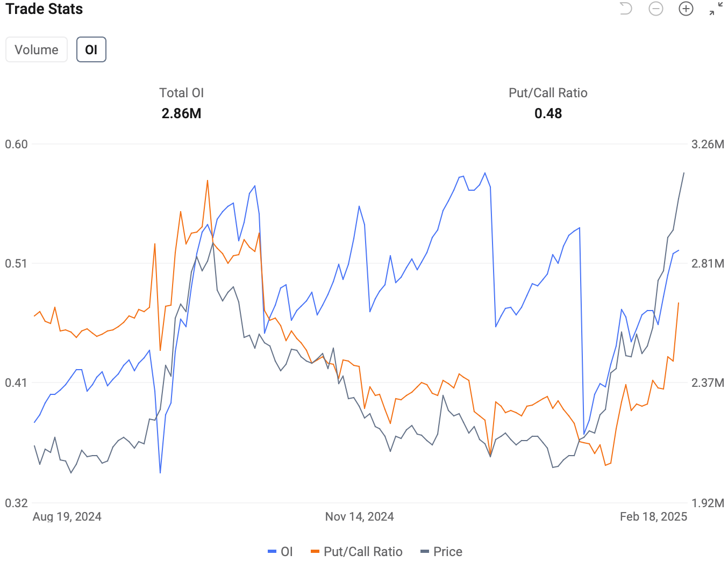Select the OI tab
728x562 pixels.
point(91,49)
